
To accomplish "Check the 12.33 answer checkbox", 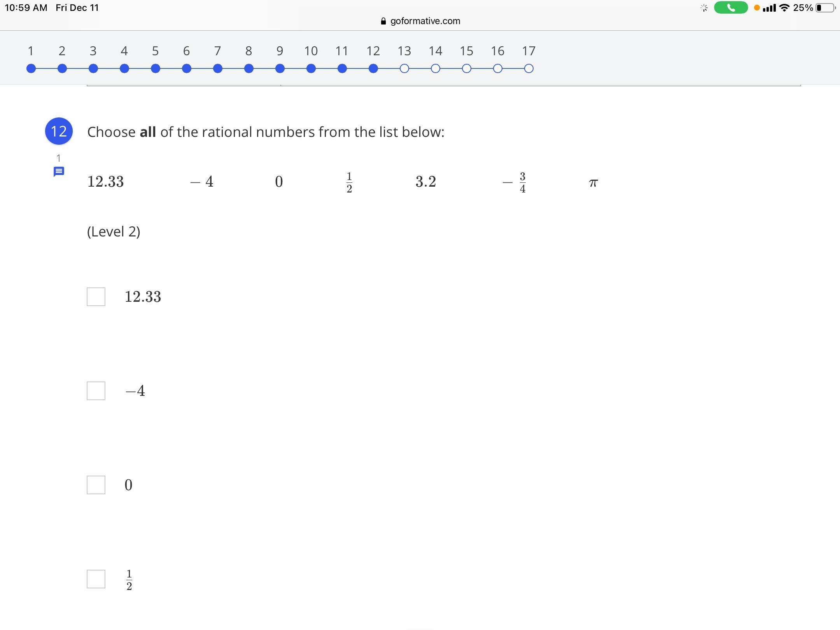I will tap(96, 297).
